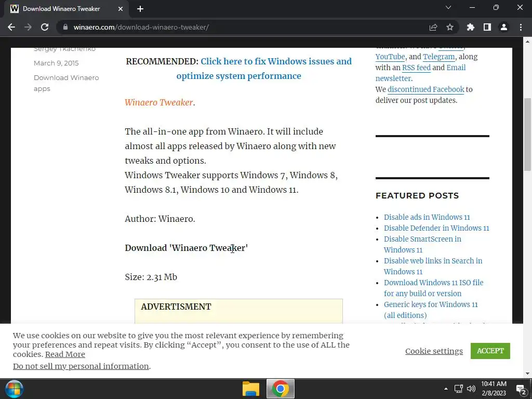Open the Read More cookie link
The height and width of the screenshot is (399, 532).
click(x=65, y=354)
